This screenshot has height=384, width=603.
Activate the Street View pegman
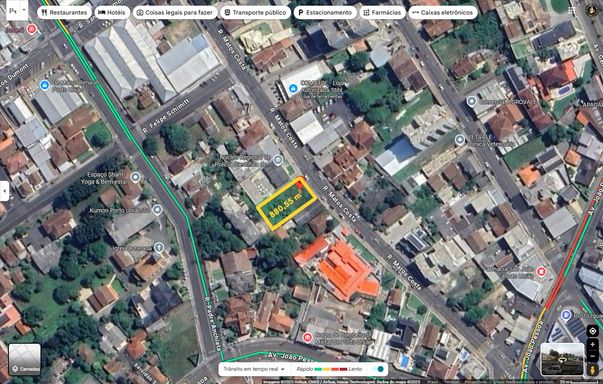(593, 370)
